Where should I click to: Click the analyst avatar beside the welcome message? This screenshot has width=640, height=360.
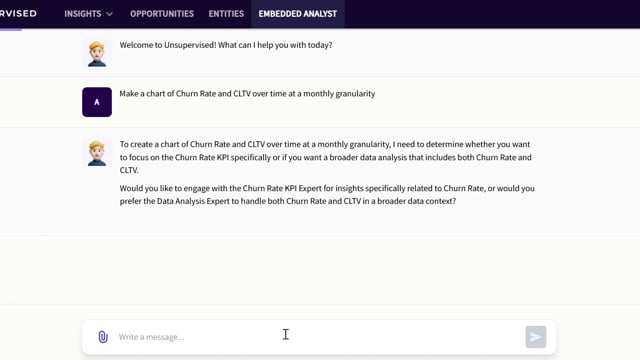click(x=97, y=53)
